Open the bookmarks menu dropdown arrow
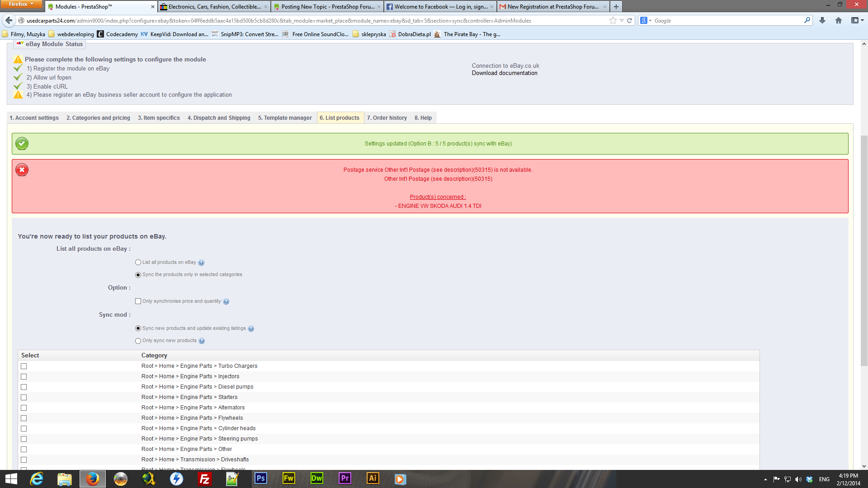868x488 pixels. [x=862, y=20]
